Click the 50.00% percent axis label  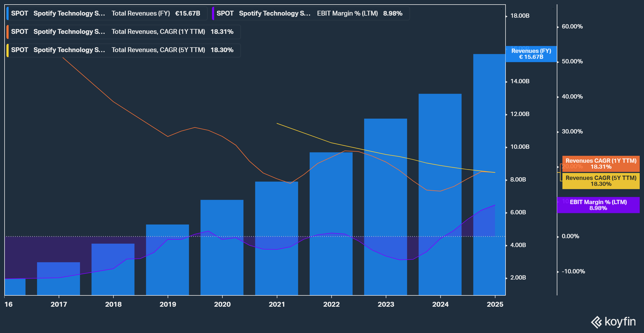coord(572,61)
